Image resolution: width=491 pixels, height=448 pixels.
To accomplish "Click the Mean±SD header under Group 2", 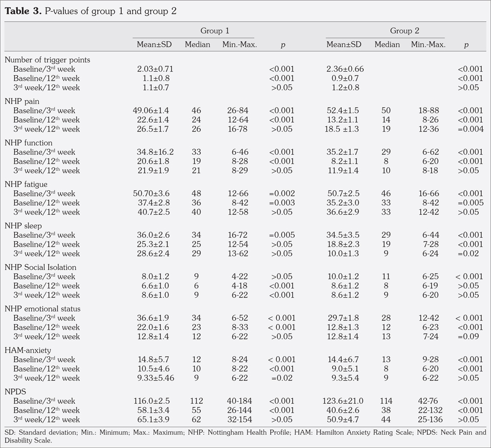I will point(344,45).
